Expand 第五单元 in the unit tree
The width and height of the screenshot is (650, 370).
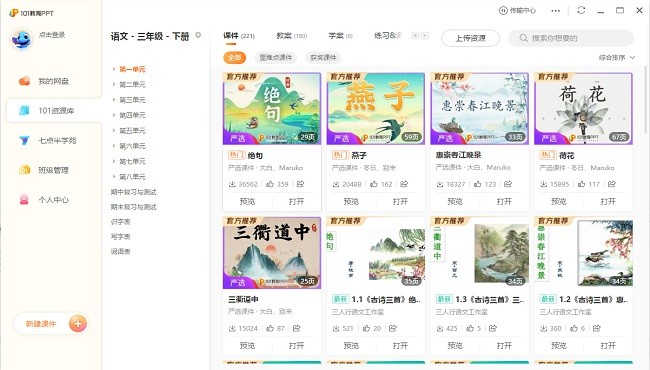click(114, 131)
